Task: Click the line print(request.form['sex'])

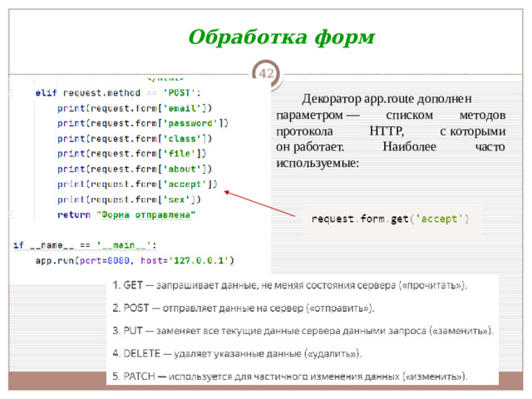Action: [129, 199]
